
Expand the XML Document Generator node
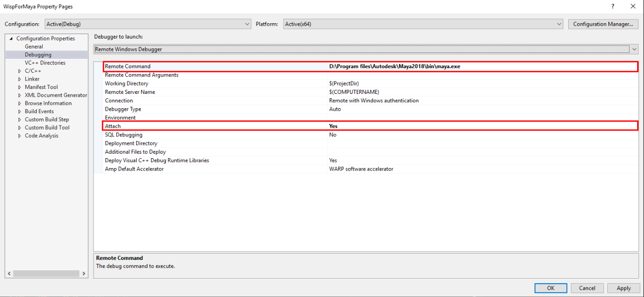tap(19, 95)
